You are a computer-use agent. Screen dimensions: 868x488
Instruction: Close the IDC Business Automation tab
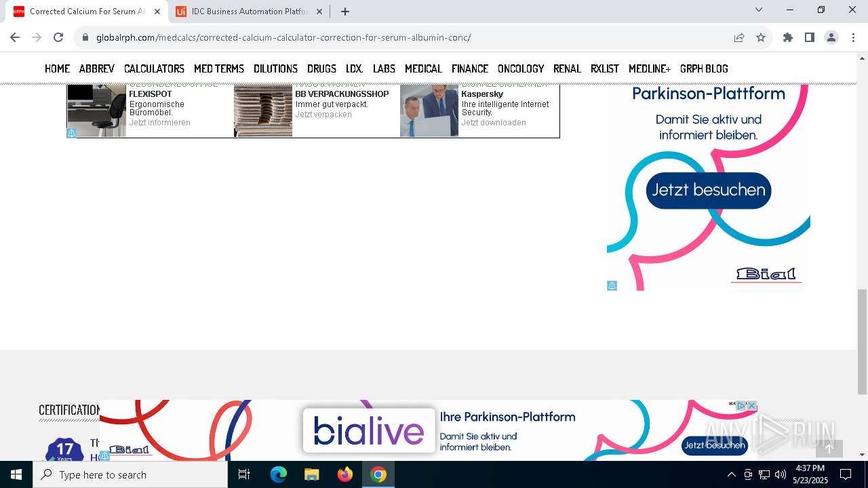319,12
